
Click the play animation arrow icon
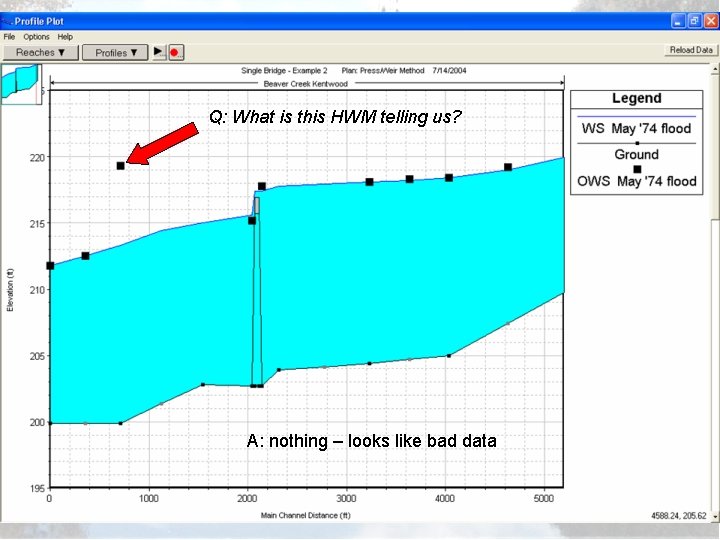[159, 52]
